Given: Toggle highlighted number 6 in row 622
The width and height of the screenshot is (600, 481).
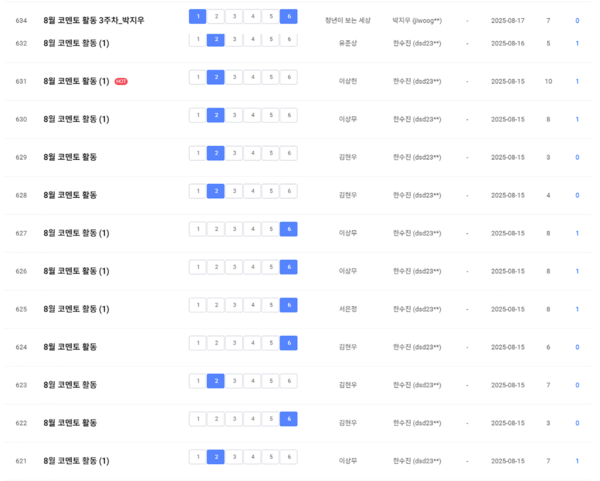Looking at the screenshot, I should click(288, 419).
